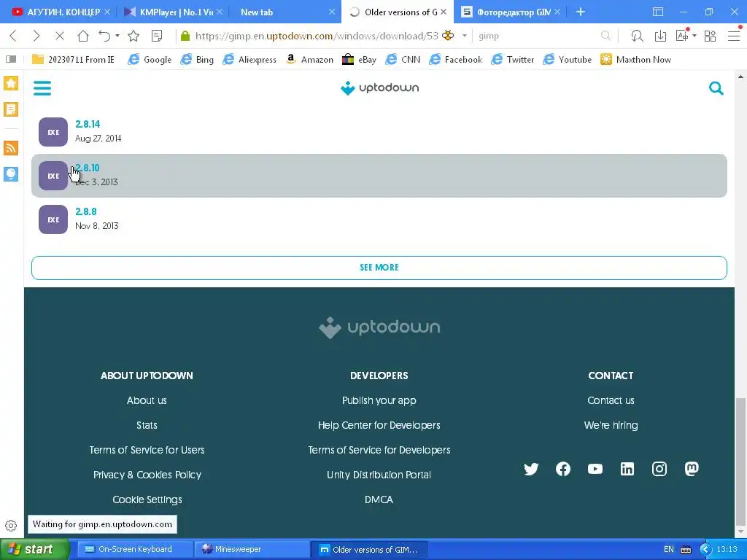This screenshot has height=560, width=747.
Task: Open the Favorites sidebar star icon
Action: 11,83
